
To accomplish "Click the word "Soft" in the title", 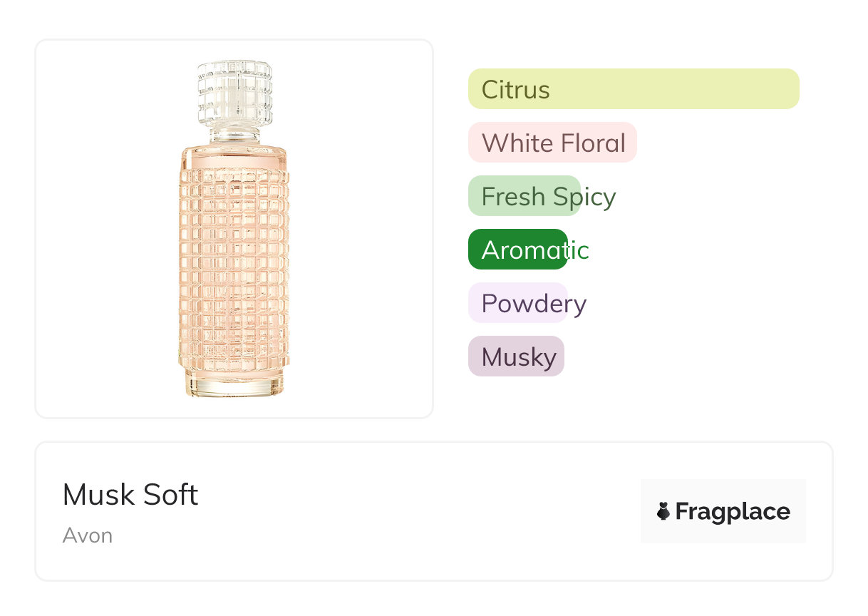I will [x=171, y=494].
